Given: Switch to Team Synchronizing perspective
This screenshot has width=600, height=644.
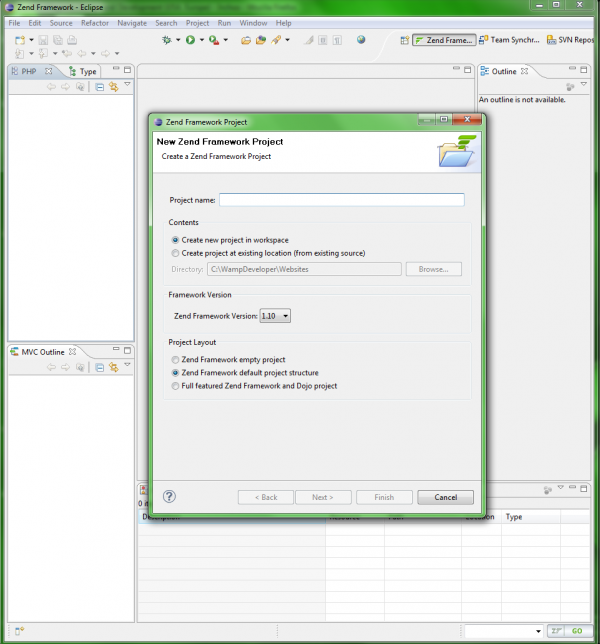Looking at the screenshot, I should (509, 40).
